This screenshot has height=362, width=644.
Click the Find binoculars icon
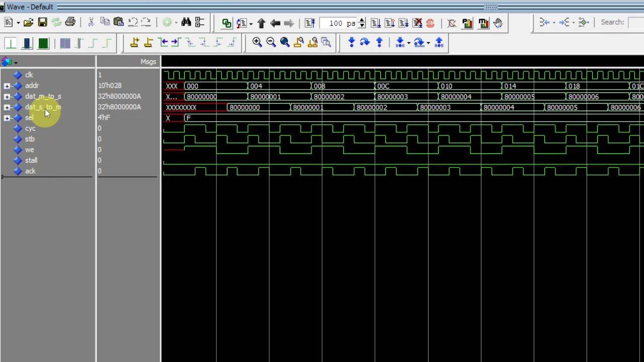(x=186, y=22)
